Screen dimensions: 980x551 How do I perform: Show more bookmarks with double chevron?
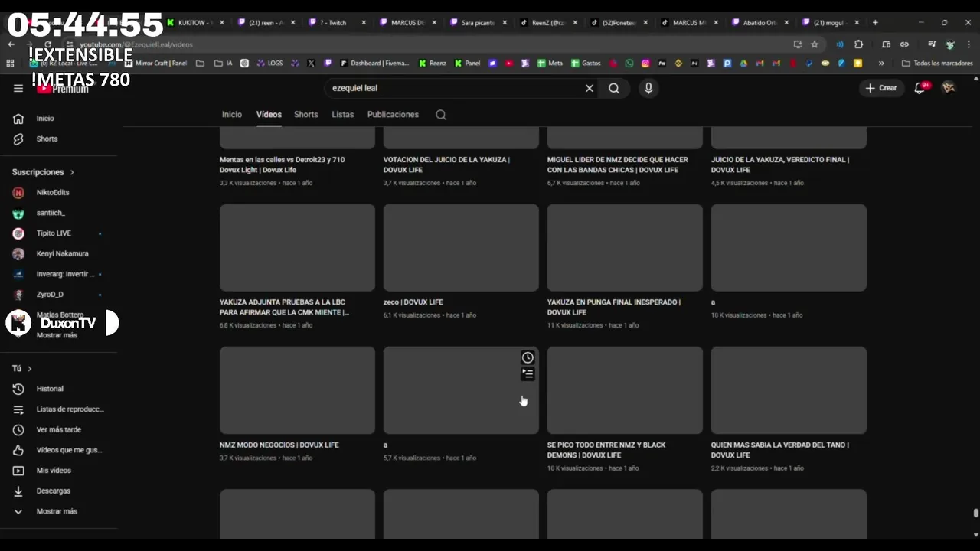[881, 64]
